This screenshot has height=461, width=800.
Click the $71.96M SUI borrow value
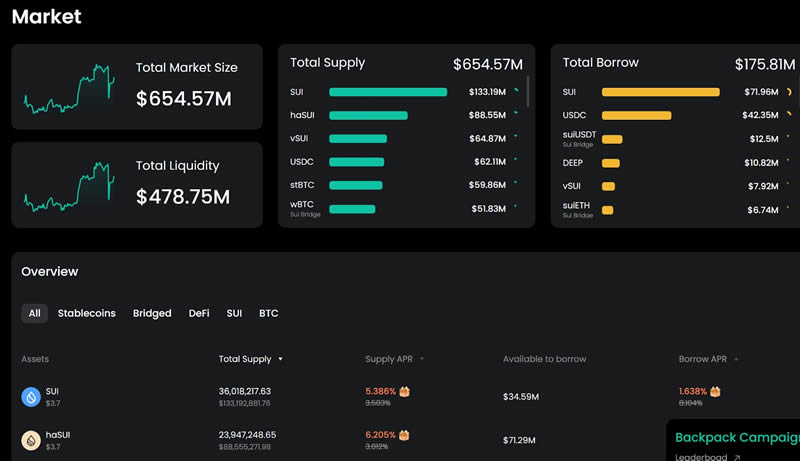(x=761, y=92)
